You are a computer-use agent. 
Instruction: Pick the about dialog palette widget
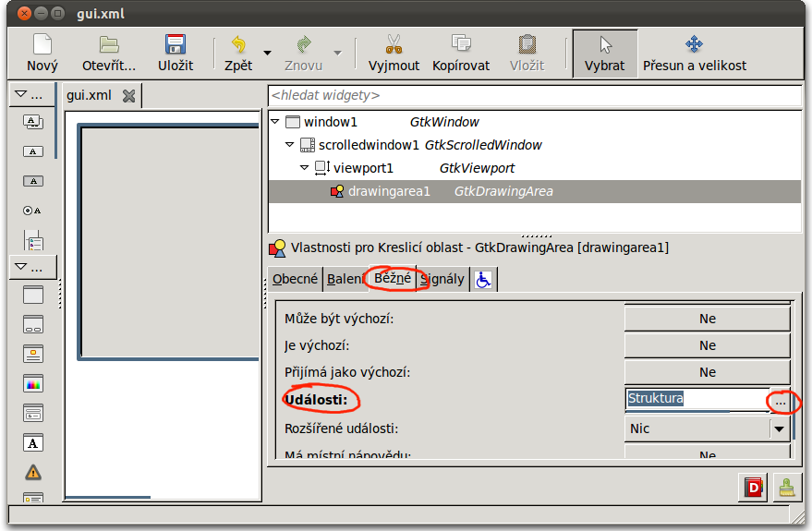32,354
